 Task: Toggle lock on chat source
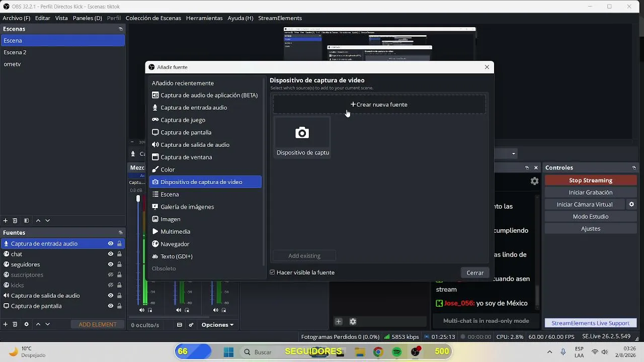(x=119, y=254)
